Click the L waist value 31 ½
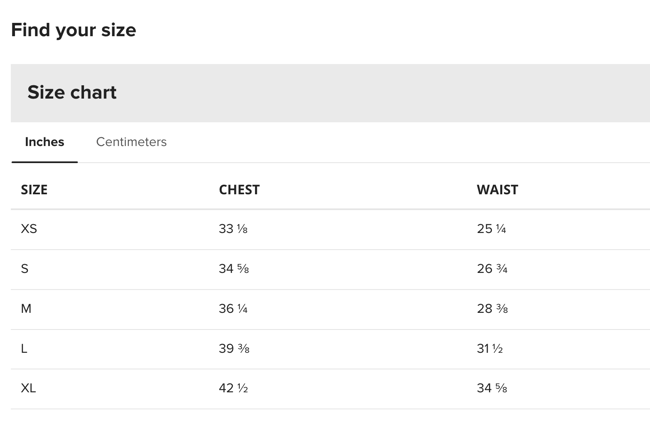Viewport: 650px width, 426px height. tap(490, 349)
